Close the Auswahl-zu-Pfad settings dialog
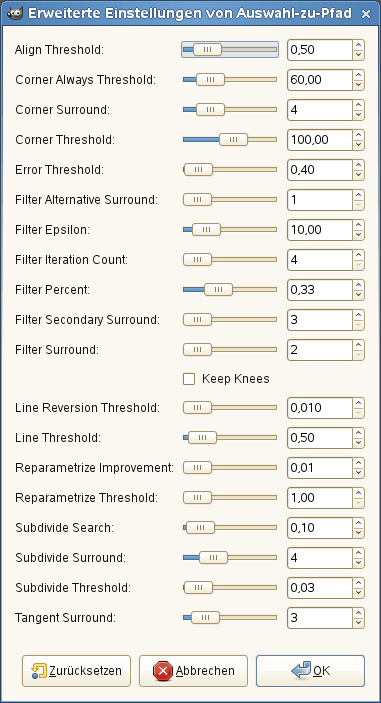 click(366, 14)
